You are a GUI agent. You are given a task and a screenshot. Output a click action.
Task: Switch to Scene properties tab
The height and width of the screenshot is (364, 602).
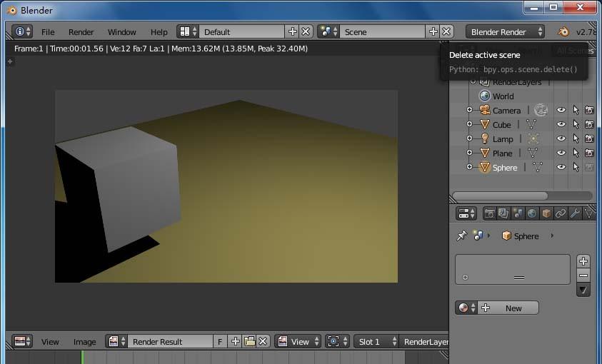(518, 213)
